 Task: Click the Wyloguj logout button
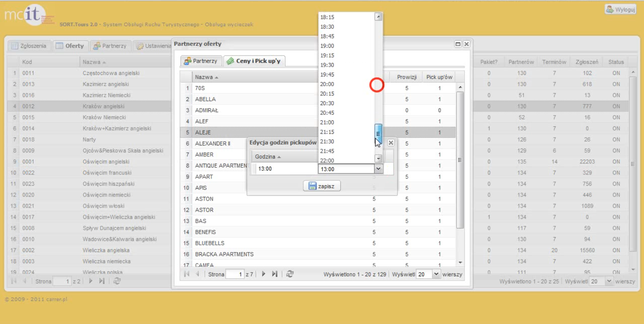(620, 9)
